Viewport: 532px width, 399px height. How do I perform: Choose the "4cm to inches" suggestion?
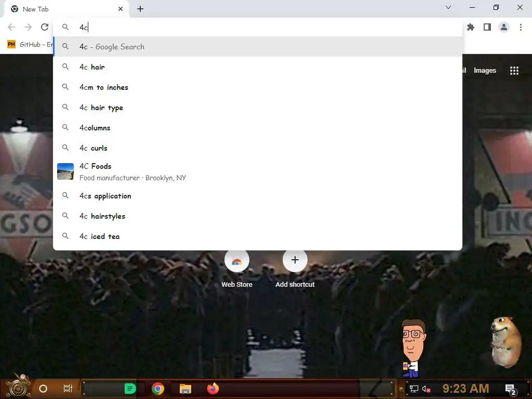258,87
